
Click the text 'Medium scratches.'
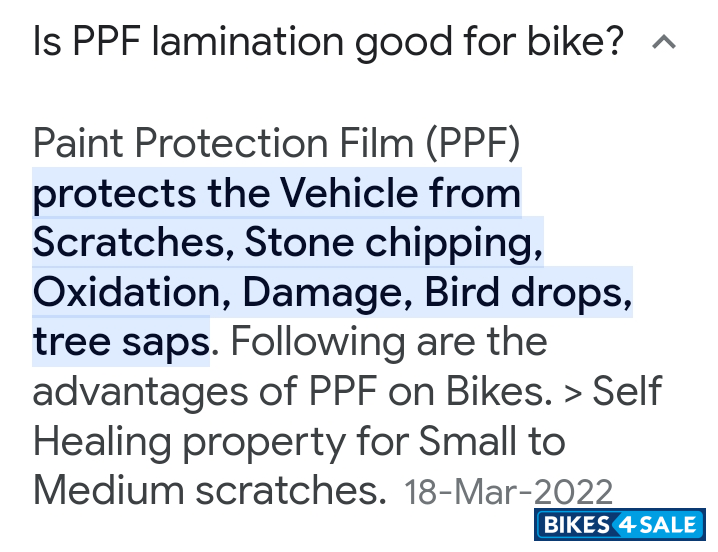click(x=210, y=490)
